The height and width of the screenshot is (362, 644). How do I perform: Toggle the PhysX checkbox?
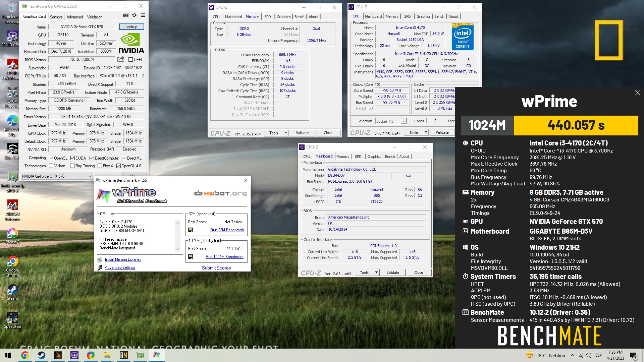[x=100, y=166]
